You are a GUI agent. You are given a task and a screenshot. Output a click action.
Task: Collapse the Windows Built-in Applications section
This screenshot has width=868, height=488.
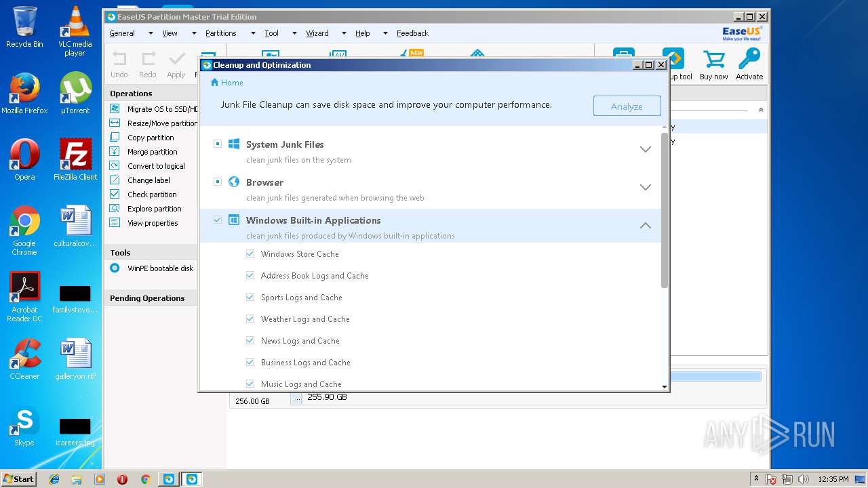[x=646, y=225]
